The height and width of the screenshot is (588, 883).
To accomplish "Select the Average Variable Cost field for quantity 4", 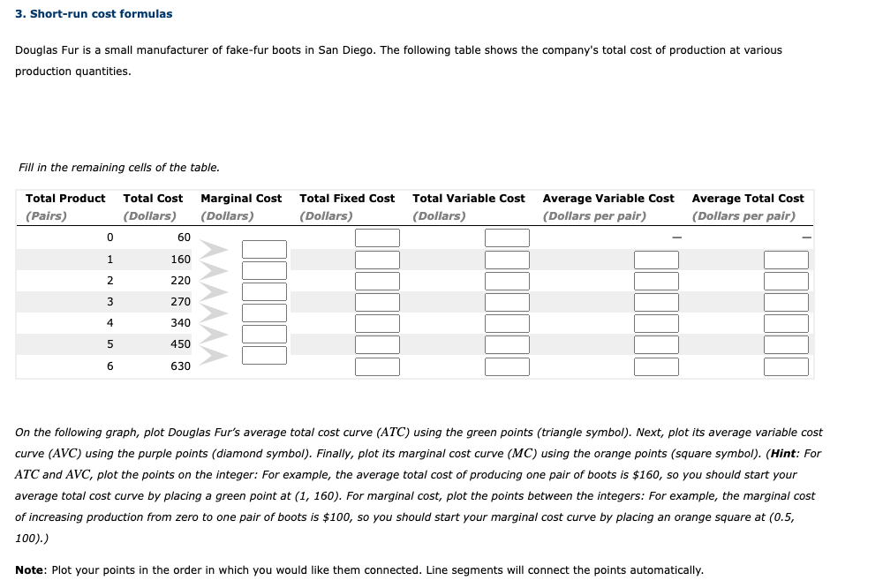I will pos(656,322).
